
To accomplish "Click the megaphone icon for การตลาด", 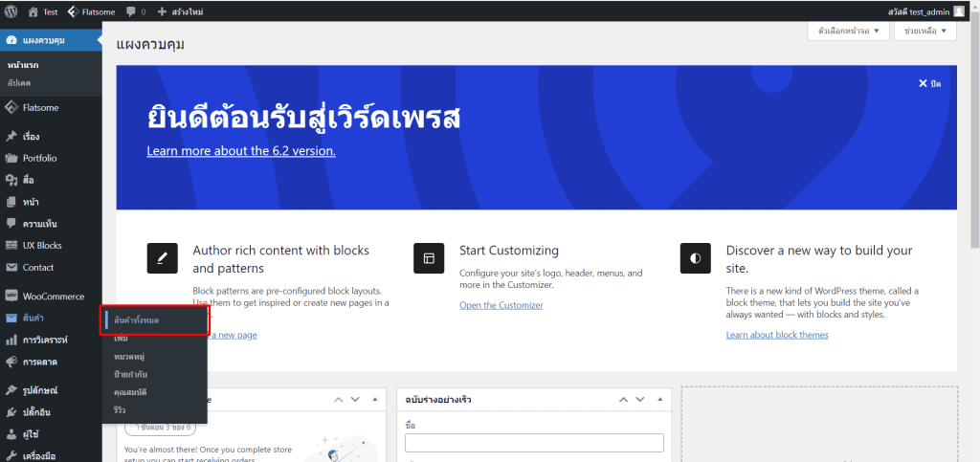I will tap(11, 363).
